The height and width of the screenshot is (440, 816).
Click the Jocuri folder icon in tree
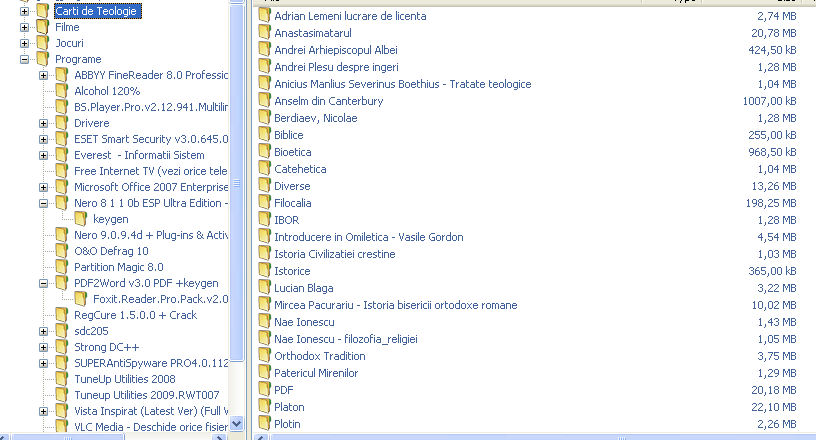pyautogui.click(x=43, y=44)
